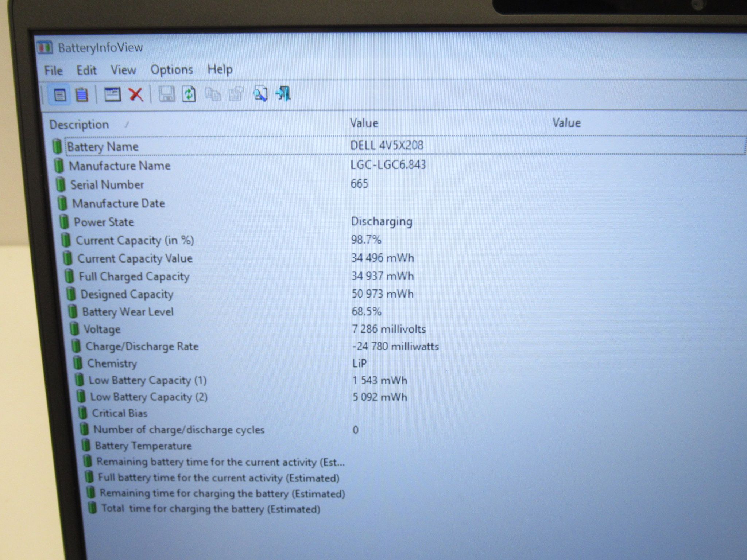Open the Help menu

pyautogui.click(x=220, y=69)
